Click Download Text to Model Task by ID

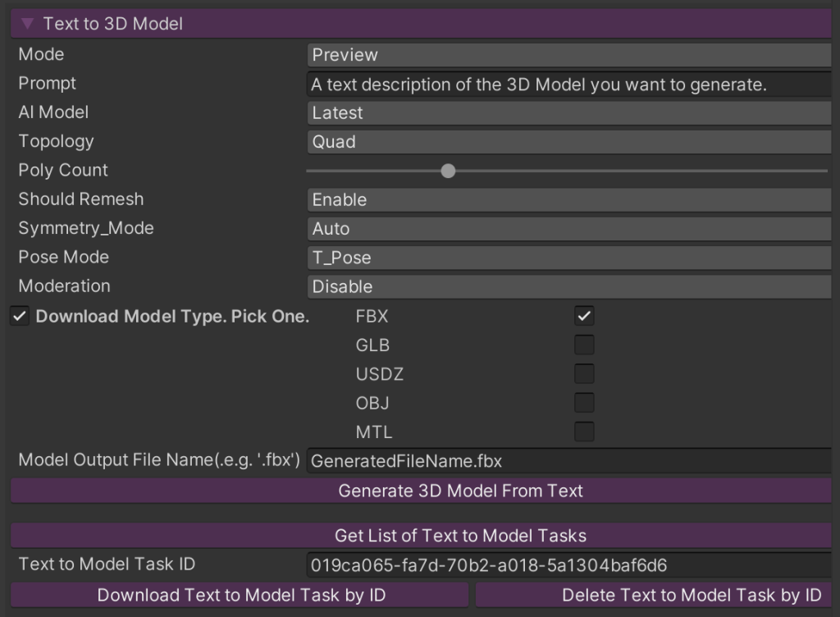(x=240, y=595)
